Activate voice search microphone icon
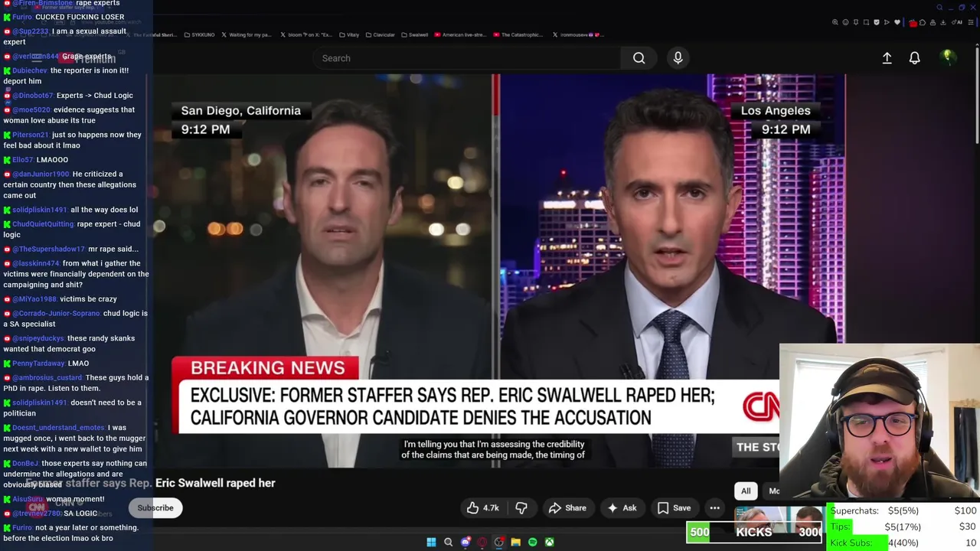This screenshot has width=980, height=551. point(678,58)
